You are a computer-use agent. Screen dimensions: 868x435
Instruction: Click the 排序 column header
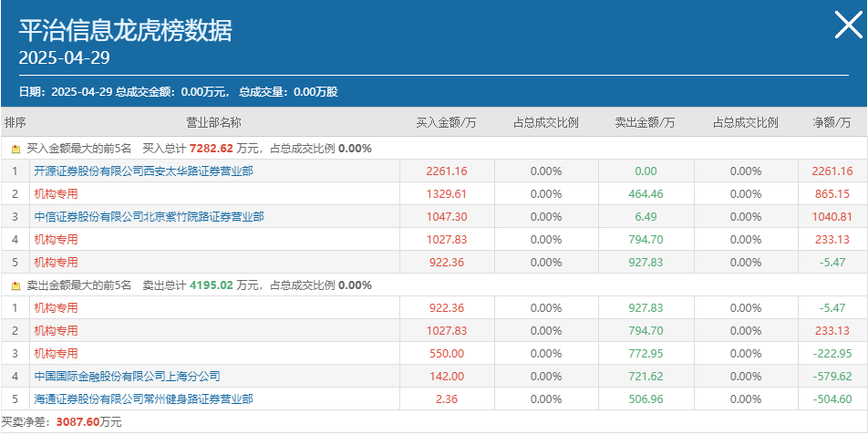pos(15,122)
